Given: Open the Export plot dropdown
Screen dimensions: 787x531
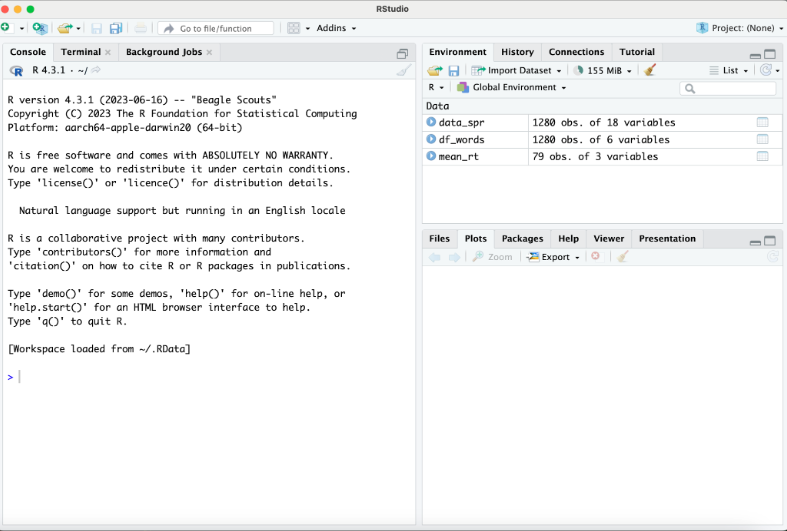Looking at the screenshot, I should pyautogui.click(x=553, y=257).
